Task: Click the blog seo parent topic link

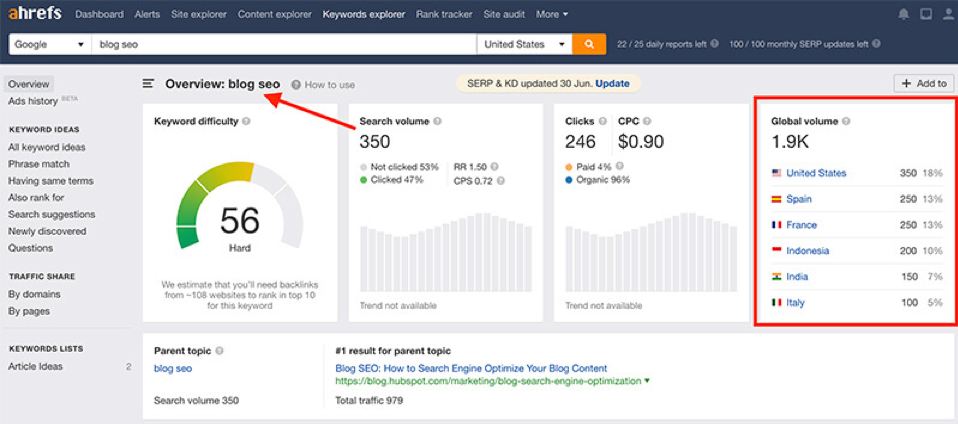Action: (x=173, y=368)
